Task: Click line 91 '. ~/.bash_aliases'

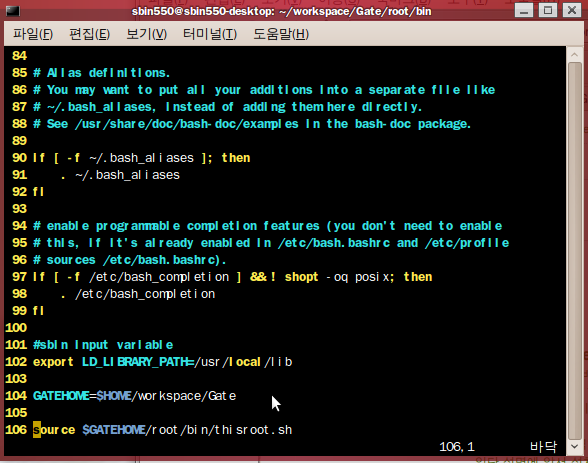Action: pos(120,175)
